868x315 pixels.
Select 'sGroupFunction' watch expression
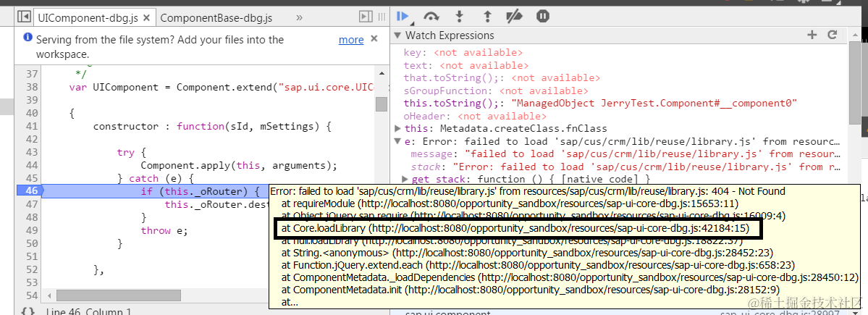click(495, 91)
